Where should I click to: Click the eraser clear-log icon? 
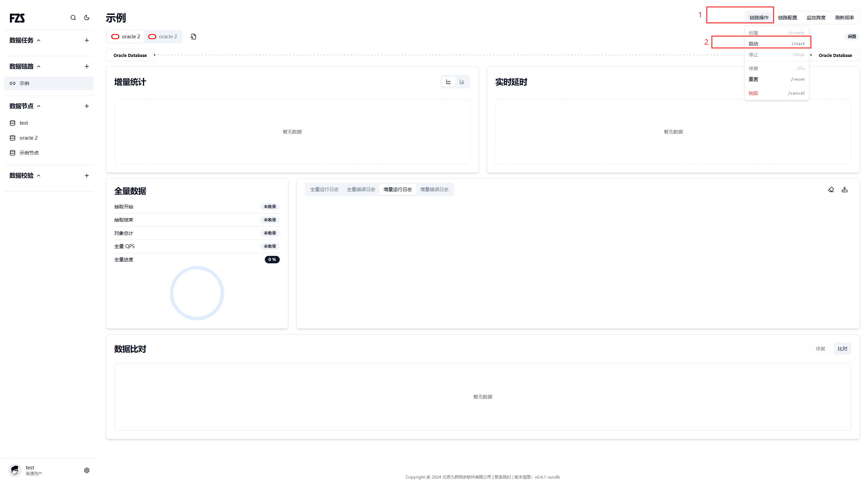coord(831,189)
